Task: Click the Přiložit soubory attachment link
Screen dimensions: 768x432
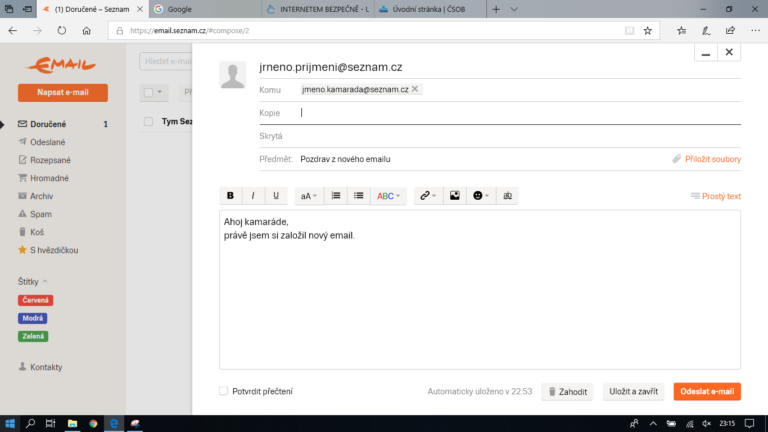Action: tap(706, 159)
